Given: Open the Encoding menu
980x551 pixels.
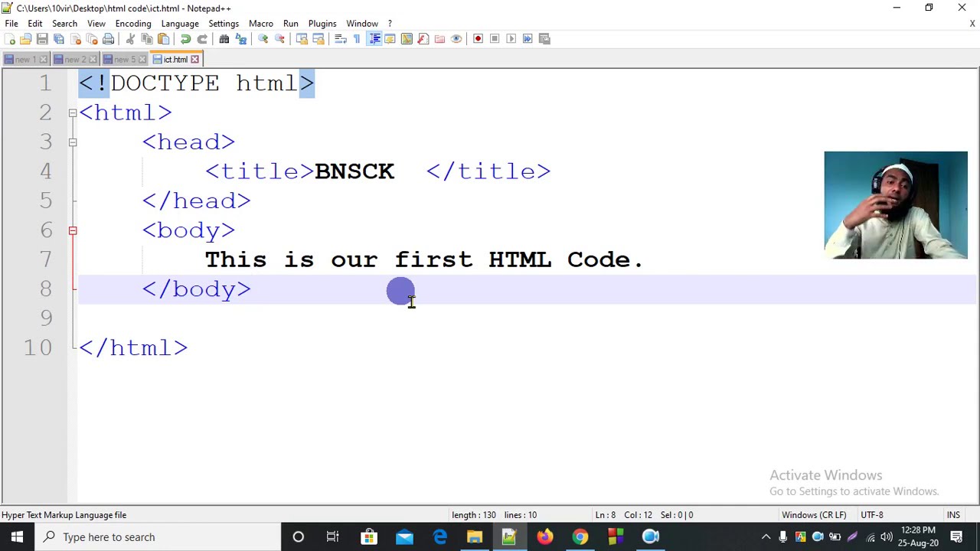Looking at the screenshot, I should (x=133, y=24).
